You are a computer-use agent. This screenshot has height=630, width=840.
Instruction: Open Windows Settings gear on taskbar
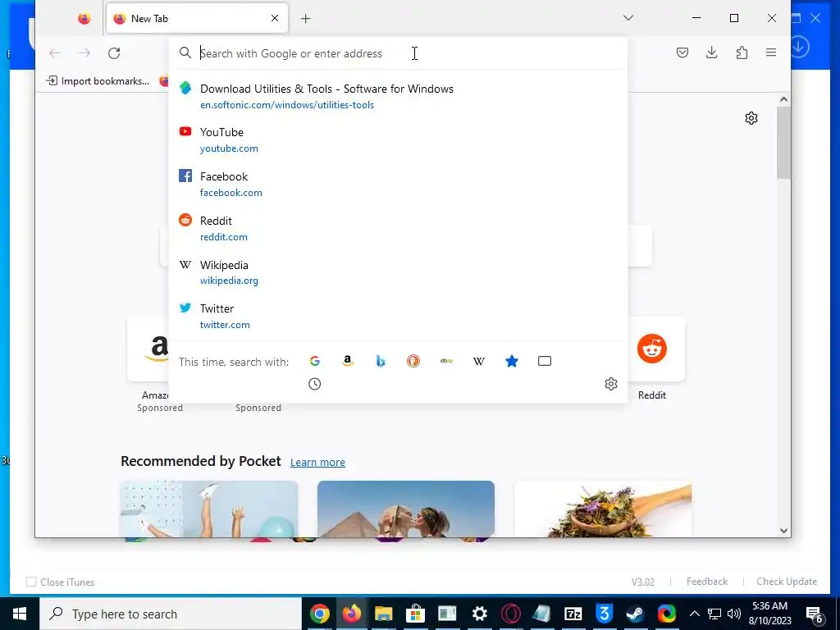point(479,614)
